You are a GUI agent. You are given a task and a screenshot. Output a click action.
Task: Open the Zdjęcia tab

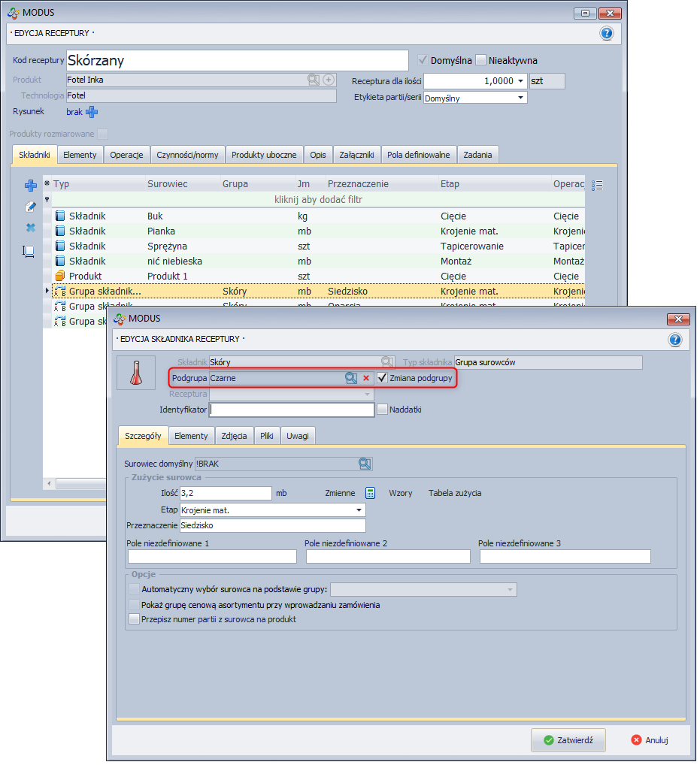pyautogui.click(x=234, y=436)
